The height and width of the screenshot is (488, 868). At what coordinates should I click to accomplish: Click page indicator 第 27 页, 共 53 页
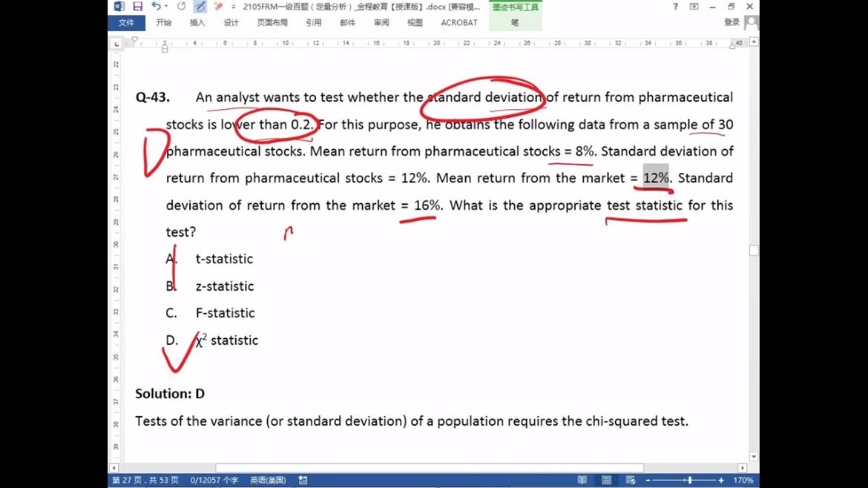tap(145, 481)
